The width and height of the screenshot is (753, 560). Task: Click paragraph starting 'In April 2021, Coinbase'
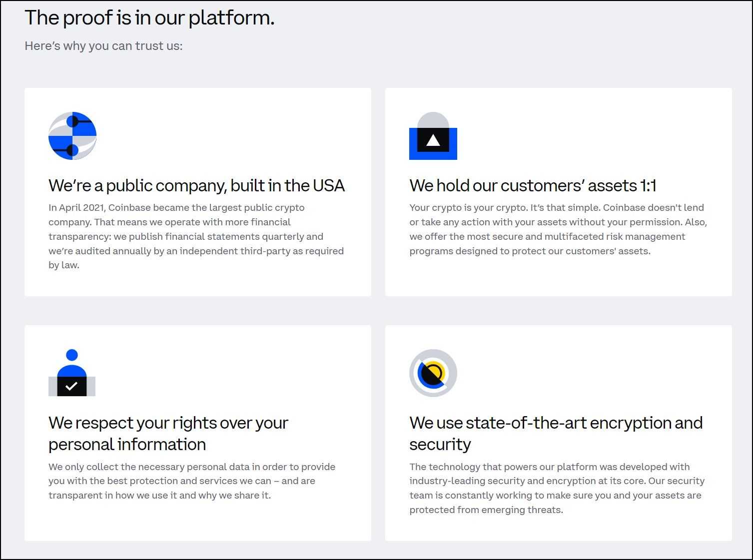pyautogui.click(x=196, y=236)
